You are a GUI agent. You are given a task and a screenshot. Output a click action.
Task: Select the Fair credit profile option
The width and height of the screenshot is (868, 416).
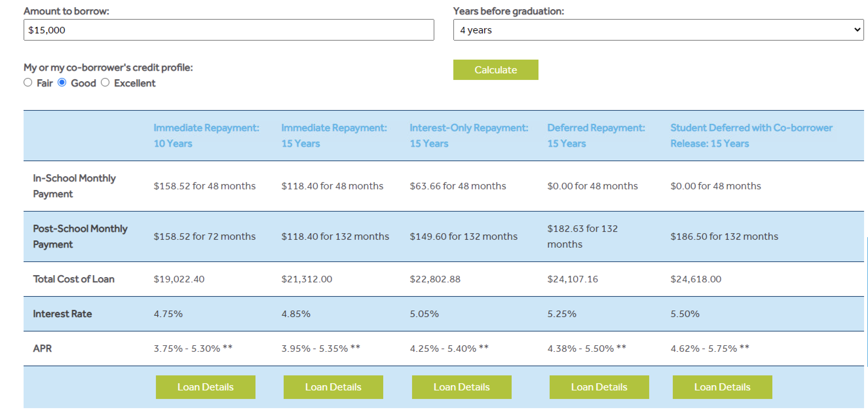(x=28, y=83)
